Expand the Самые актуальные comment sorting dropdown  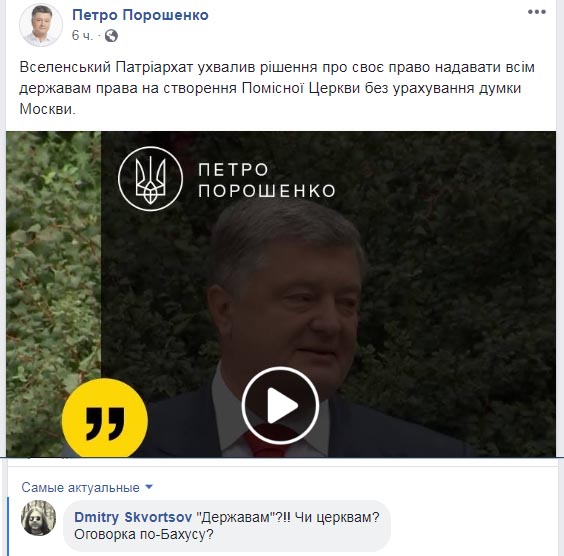pyautogui.click(x=87, y=487)
